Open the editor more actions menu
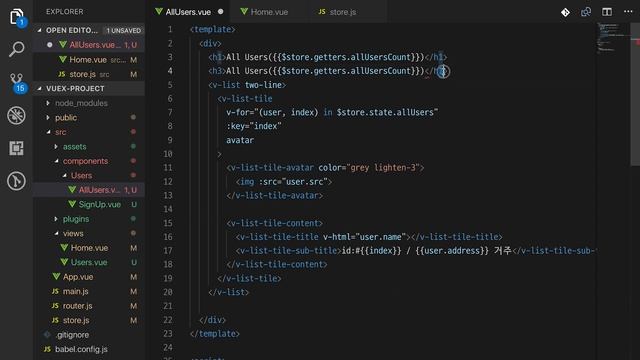Screen dimensions: 640x360 click(x=628, y=11)
